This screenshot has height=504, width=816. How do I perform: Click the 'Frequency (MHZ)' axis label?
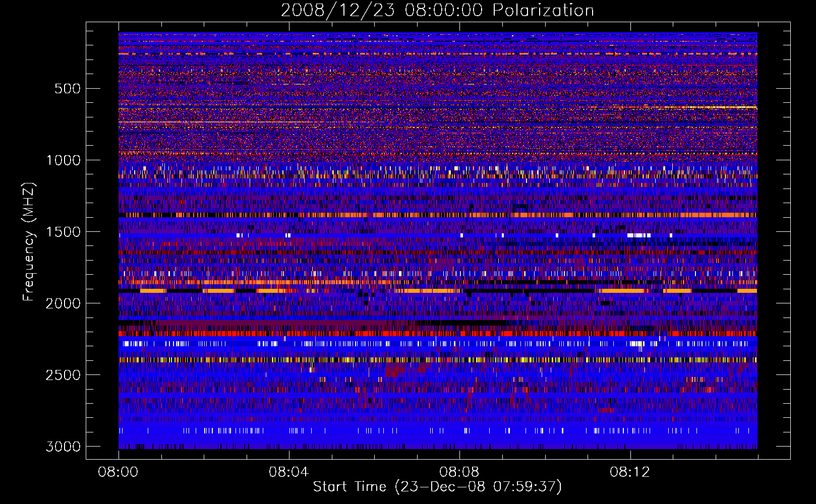tap(29, 242)
